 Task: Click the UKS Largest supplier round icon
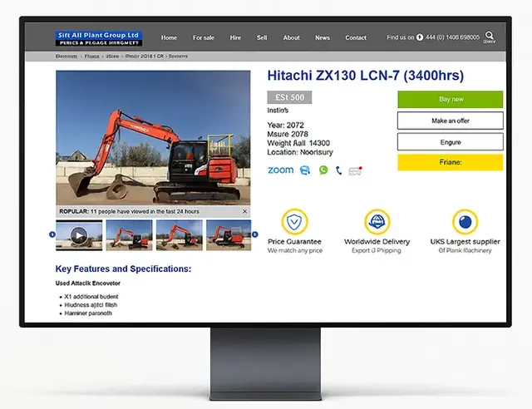tap(465, 222)
